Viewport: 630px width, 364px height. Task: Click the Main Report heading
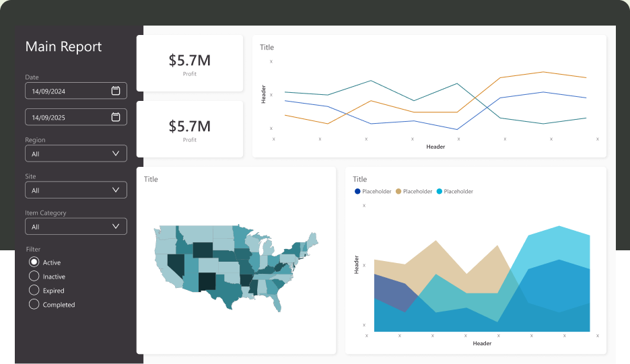(63, 46)
